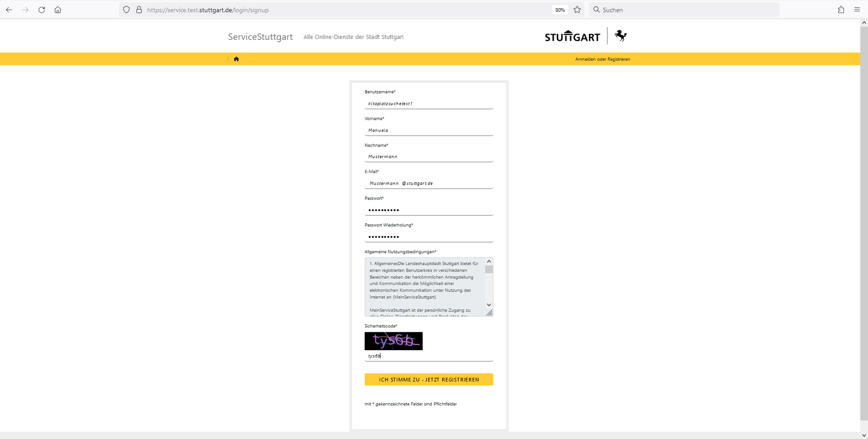
Task: Click the 80% zoom level indicator
Action: pos(560,10)
